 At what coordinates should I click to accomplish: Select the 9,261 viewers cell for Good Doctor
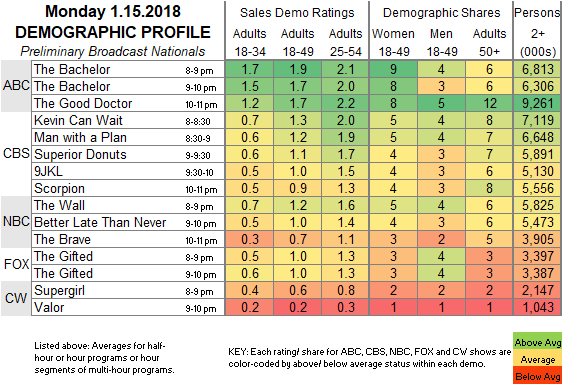click(x=537, y=103)
